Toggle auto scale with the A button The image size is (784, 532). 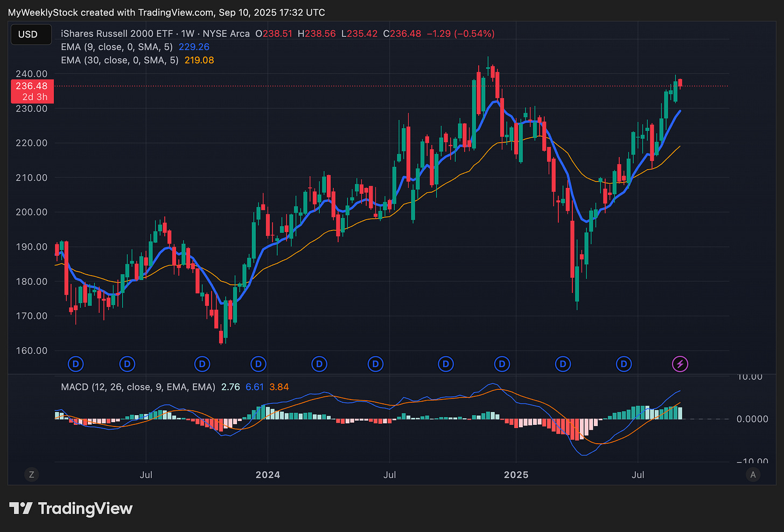(x=753, y=474)
